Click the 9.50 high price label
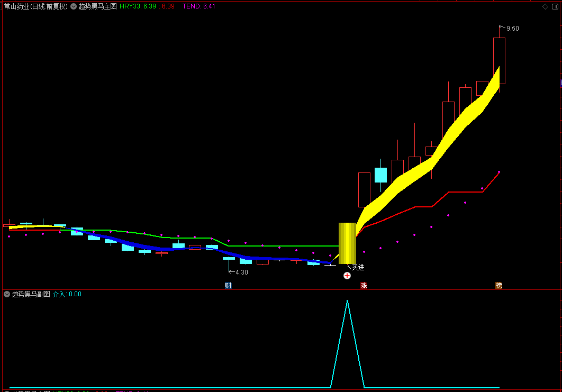 (513, 29)
